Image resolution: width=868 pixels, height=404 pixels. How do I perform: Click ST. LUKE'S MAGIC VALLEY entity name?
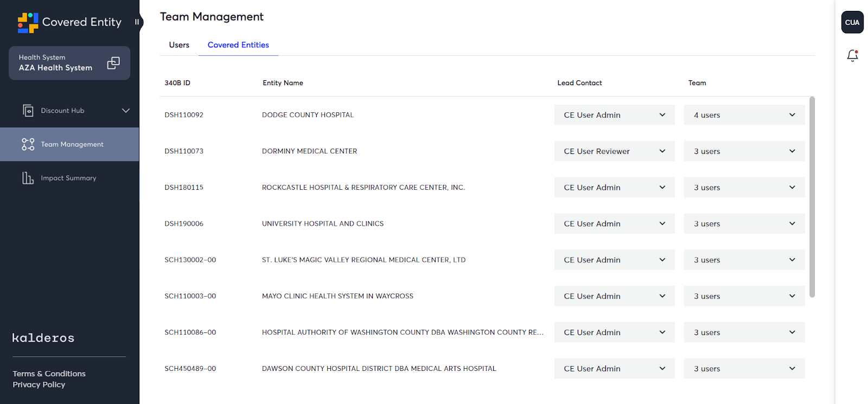[363, 260]
